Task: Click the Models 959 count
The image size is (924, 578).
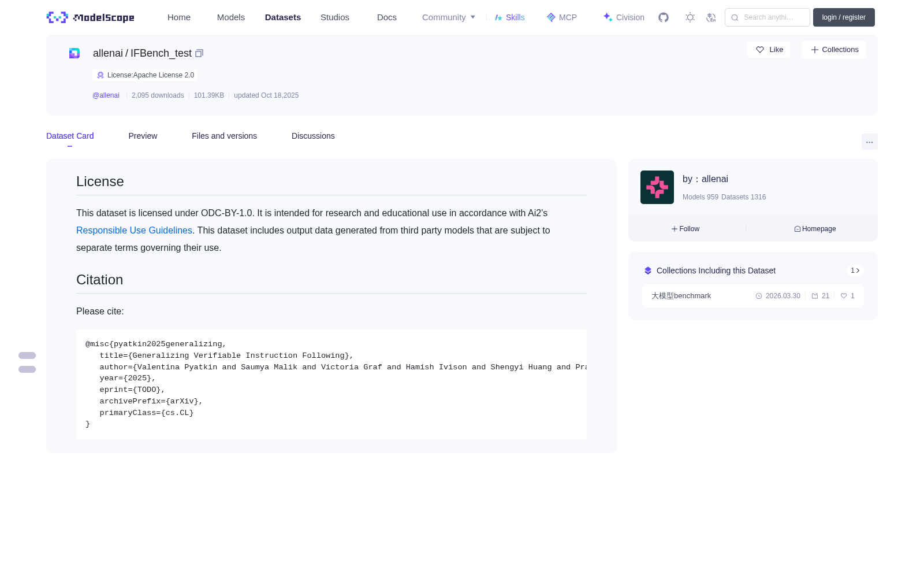Action: [701, 197]
